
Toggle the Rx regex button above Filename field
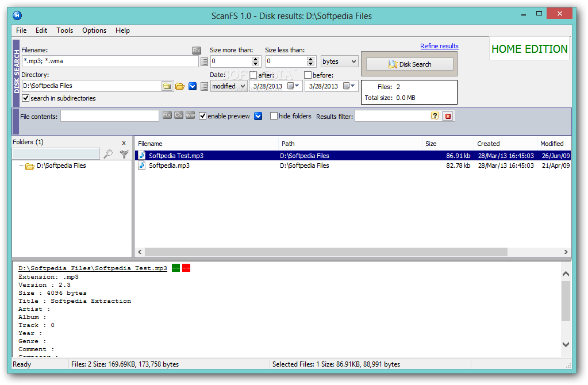click(x=197, y=50)
